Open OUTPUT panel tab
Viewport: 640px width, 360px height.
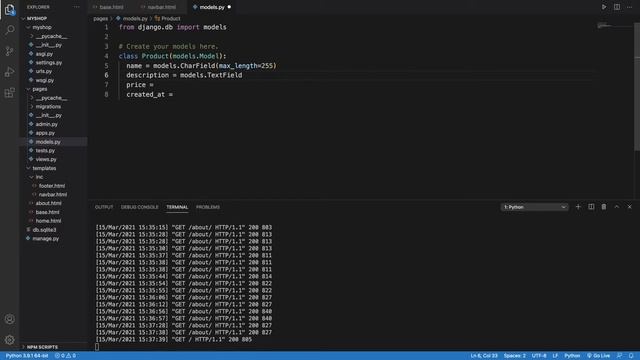[104, 207]
